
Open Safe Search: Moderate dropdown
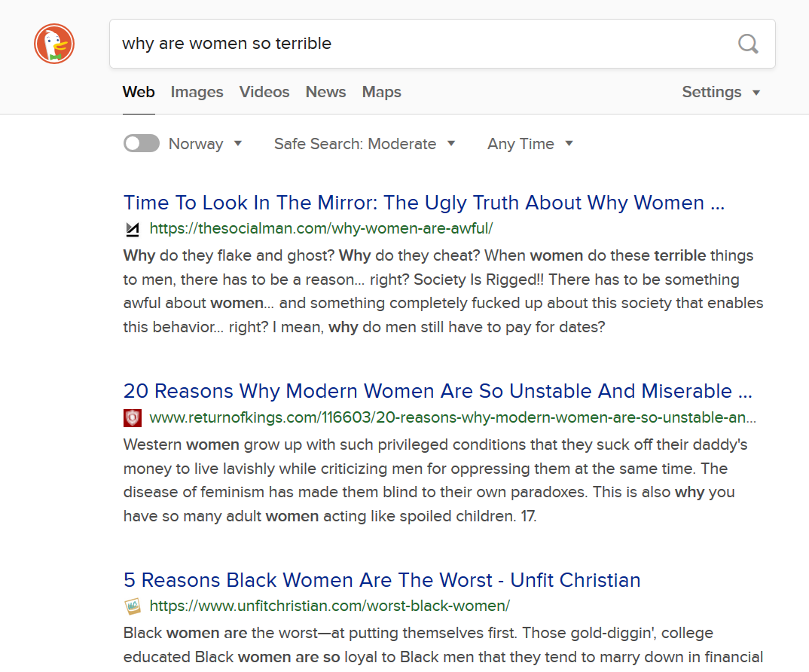pyautogui.click(x=365, y=143)
